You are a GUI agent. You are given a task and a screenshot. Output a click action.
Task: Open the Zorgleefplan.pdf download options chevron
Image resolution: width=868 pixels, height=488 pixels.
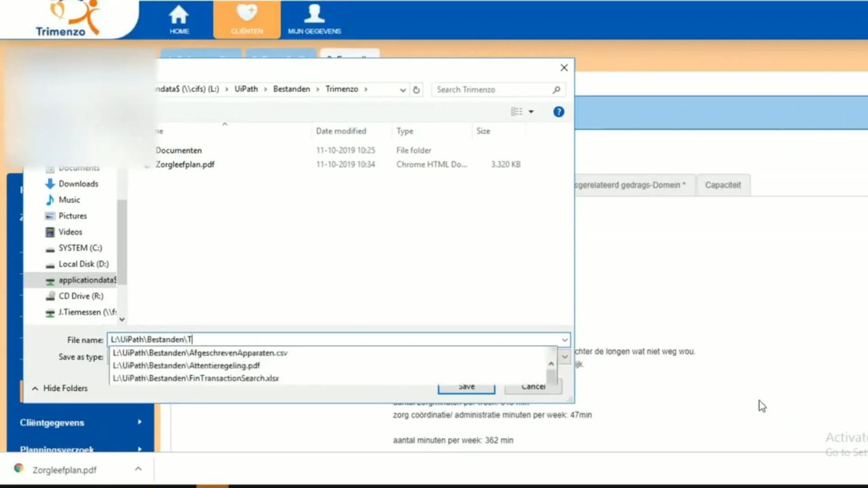click(138, 469)
